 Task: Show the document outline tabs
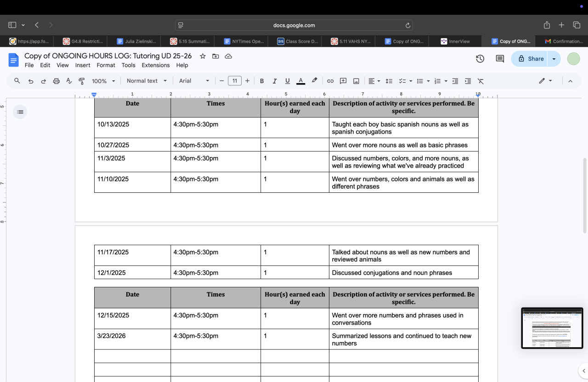[x=20, y=112]
